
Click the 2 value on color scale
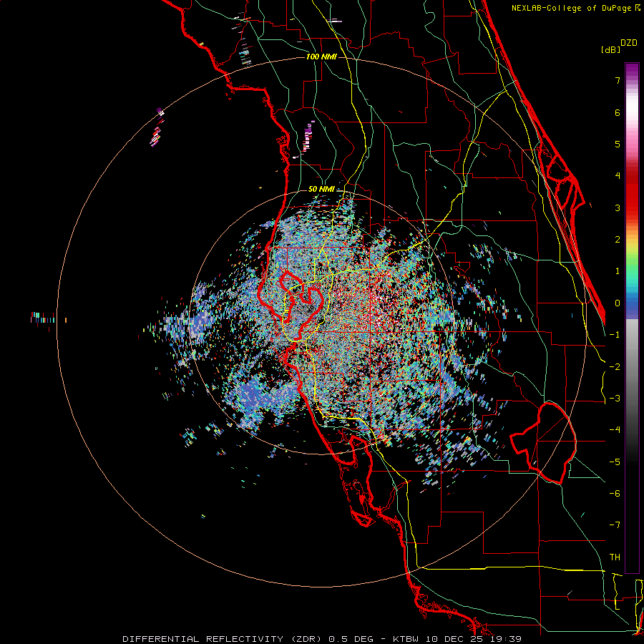(618, 240)
